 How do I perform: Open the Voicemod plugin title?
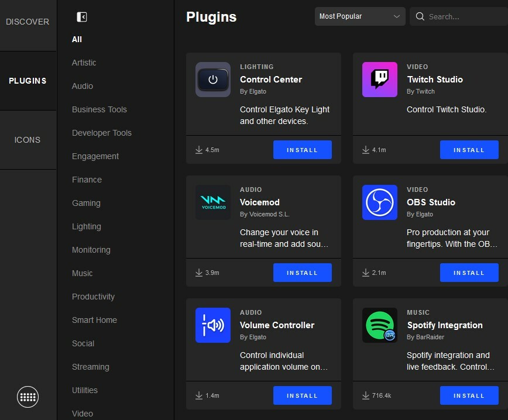pos(259,202)
